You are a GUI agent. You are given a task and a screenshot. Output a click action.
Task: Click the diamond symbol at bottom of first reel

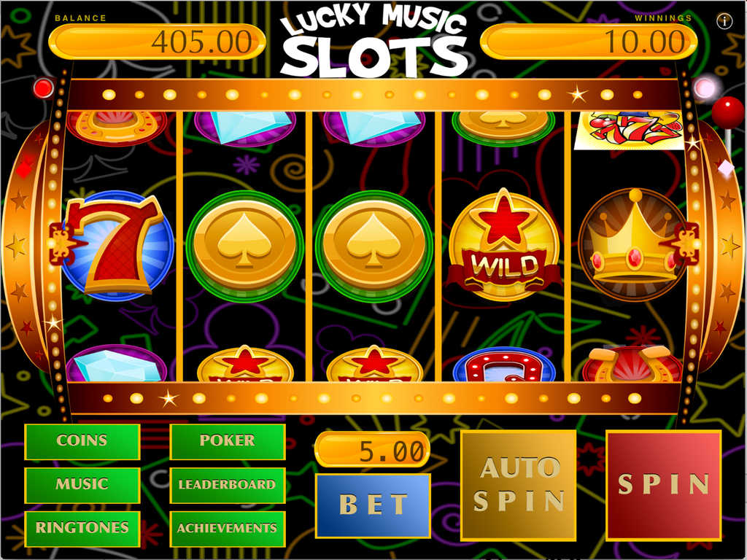(x=117, y=364)
